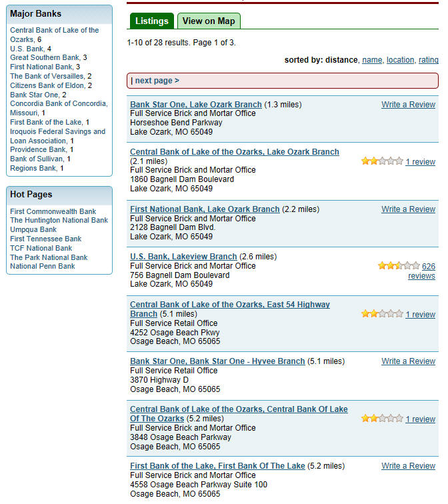The height and width of the screenshot is (504, 448).
Task: Click star rating icons for Lake Ozark Branch of Central Bank
Action: [x=382, y=161]
